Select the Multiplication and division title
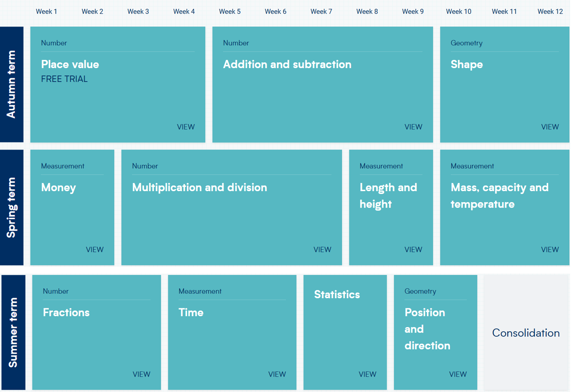 [x=199, y=188]
